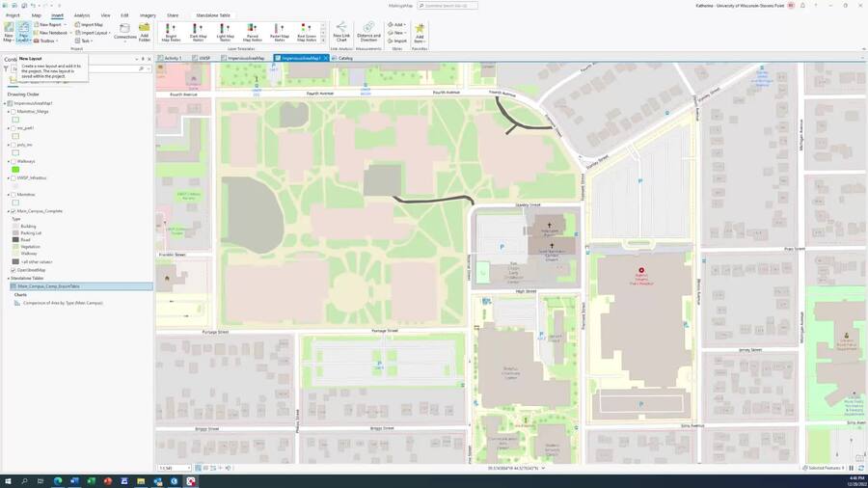Click the Walkways green symbol swatch
868x488 pixels.
pyautogui.click(x=15, y=170)
